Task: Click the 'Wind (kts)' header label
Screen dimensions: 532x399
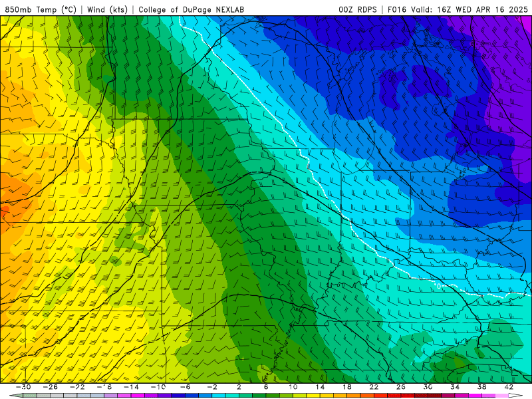Action: click(107, 9)
